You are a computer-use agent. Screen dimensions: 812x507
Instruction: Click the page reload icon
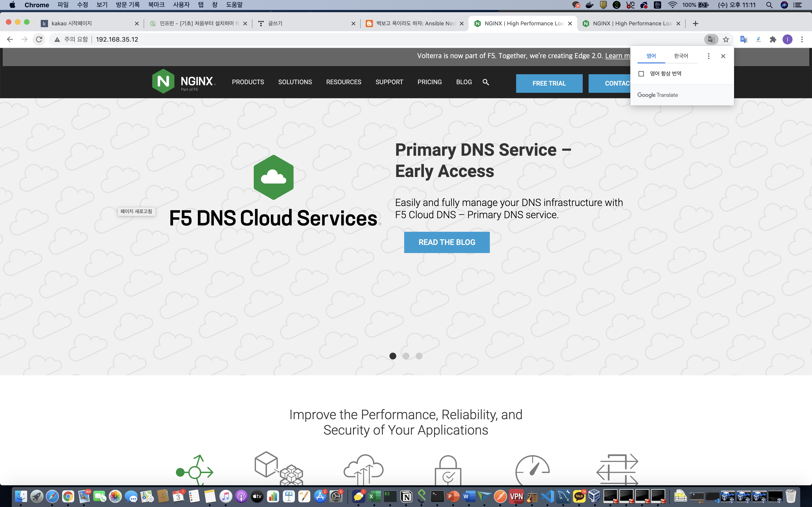coord(39,39)
